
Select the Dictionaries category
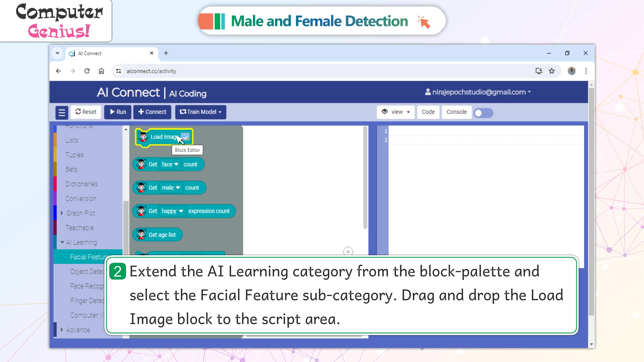coord(82,184)
